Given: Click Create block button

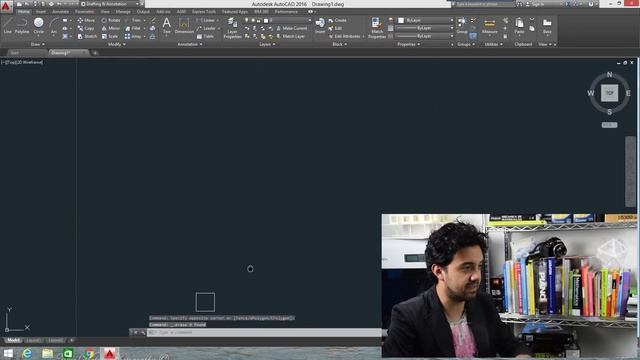Looking at the screenshot, I should click(x=338, y=20).
